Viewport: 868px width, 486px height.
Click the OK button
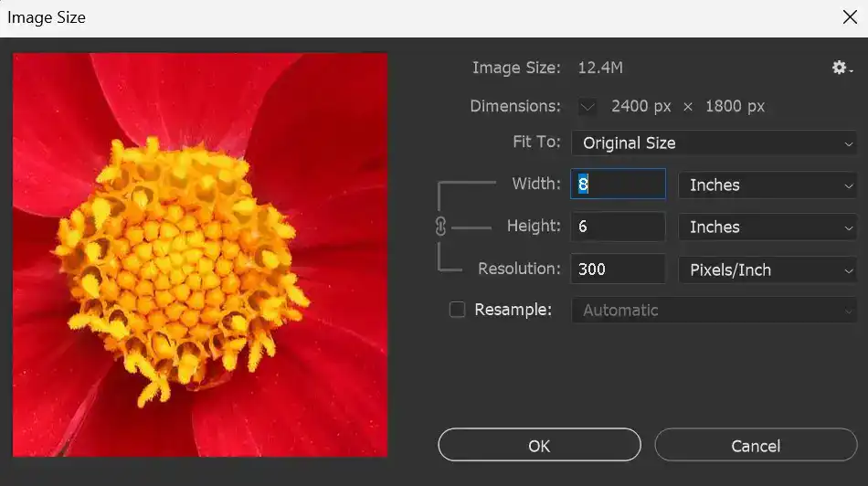point(539,445)
